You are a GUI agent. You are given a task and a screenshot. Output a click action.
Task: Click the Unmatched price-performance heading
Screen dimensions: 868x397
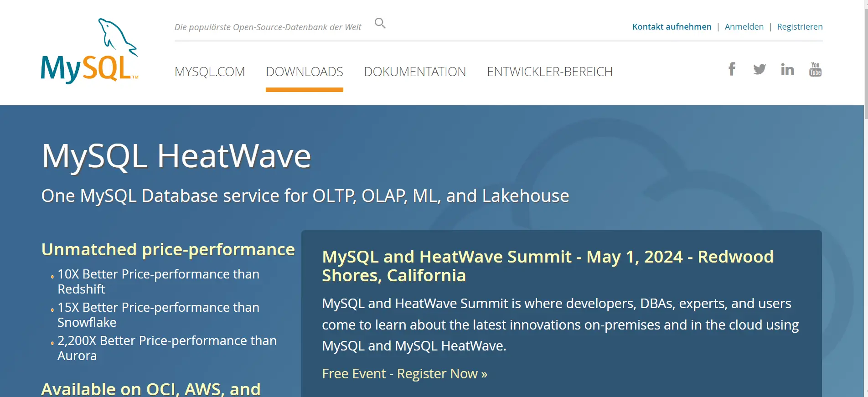168,249
